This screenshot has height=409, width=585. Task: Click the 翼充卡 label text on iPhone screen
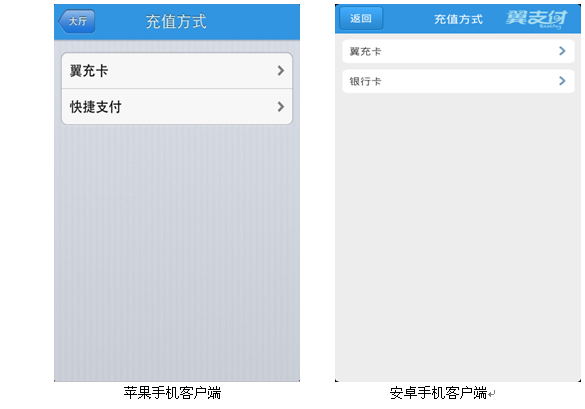pyautogui.click(x=89, y=71)
